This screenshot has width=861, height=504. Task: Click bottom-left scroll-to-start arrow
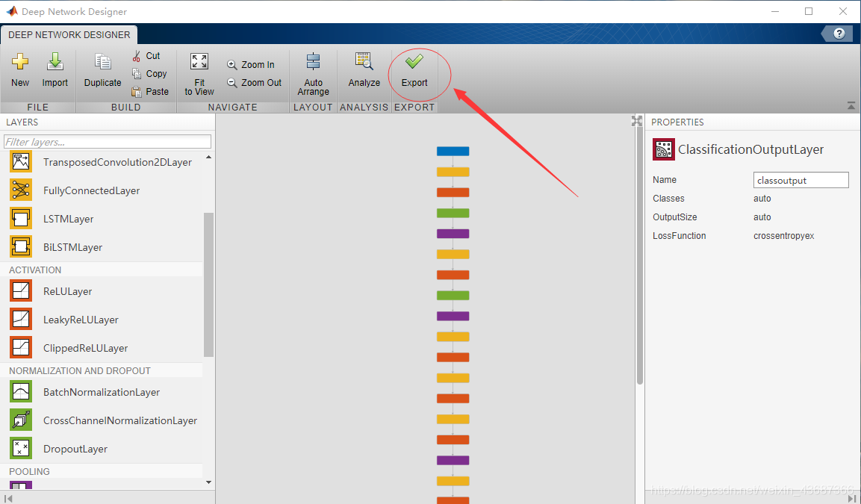coord(8,498)
